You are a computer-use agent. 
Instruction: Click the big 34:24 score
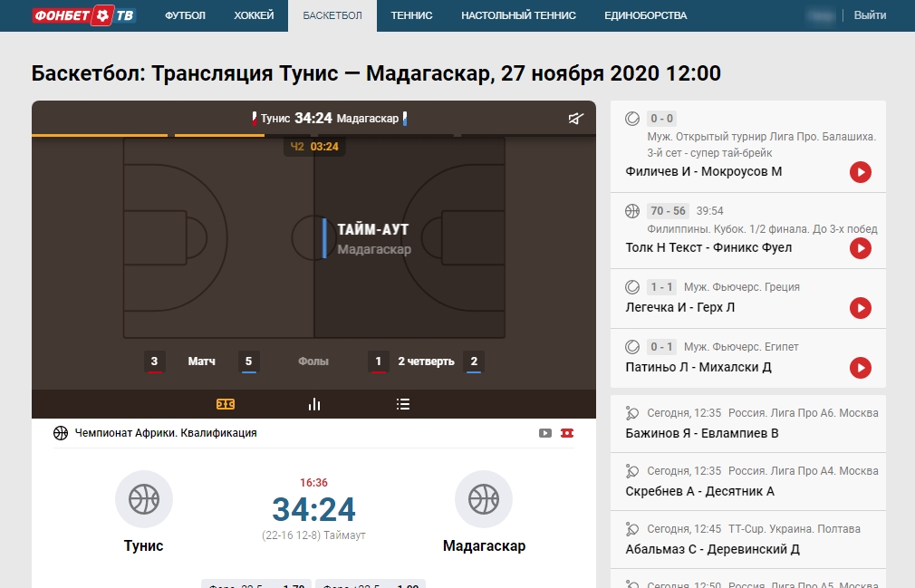point(314,509)
